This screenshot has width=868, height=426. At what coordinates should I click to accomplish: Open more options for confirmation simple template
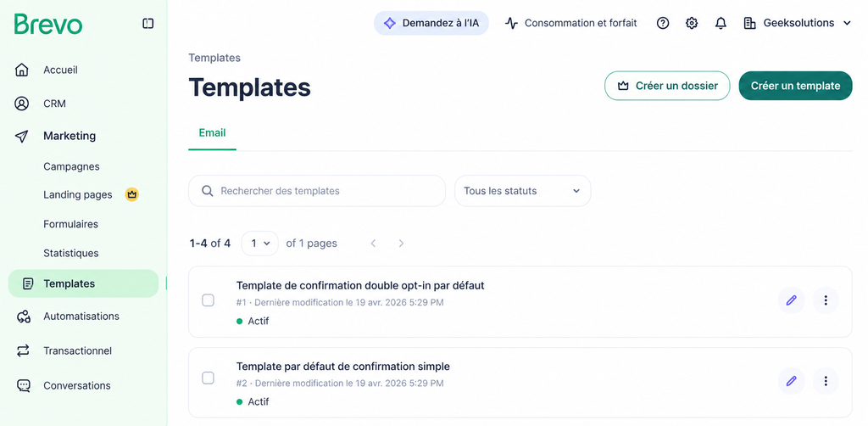pyautogui.click(x=826, y=381)
